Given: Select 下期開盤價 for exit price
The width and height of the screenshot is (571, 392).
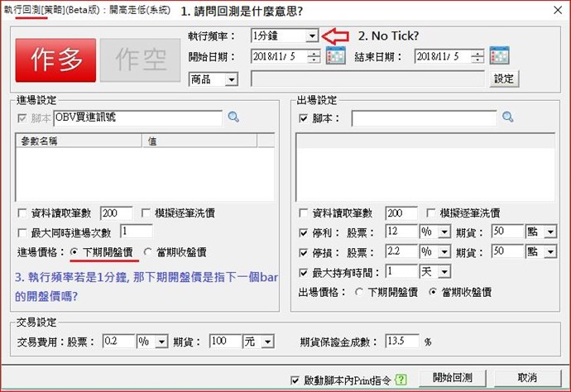Looking at the screenshot, I should click(358, 291).
